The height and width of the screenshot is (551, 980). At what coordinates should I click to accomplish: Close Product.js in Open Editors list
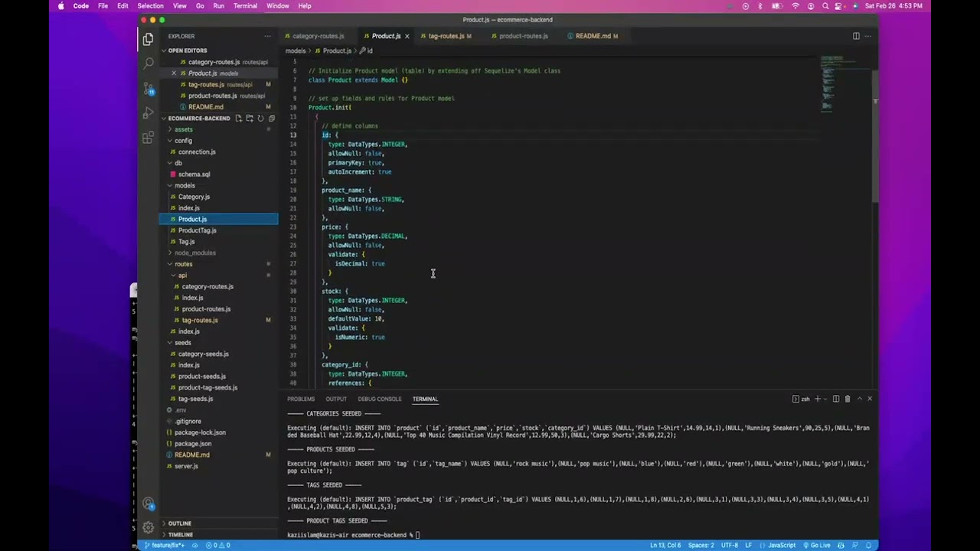[x=174, y=73]
